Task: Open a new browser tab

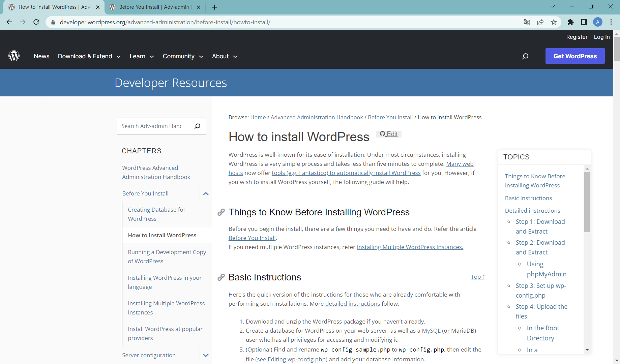Action: (x=214, y=7)
